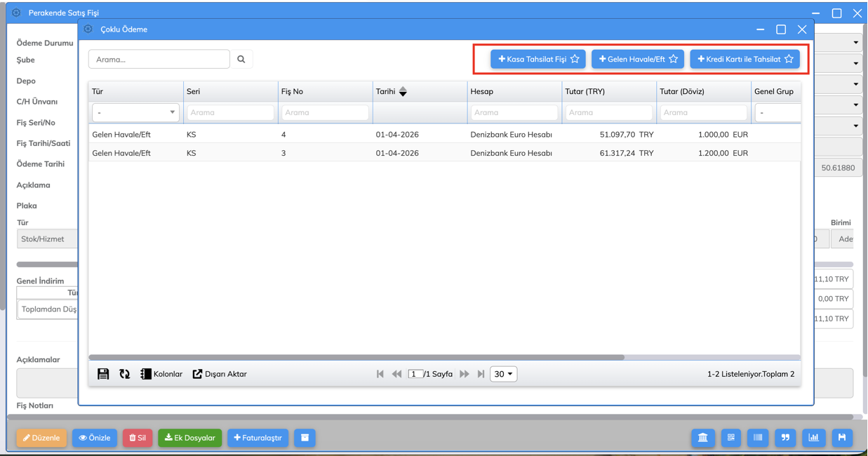Refresh the payment list with the reload icon
Viewport: 868px width, 456px height.
(x=124, y=374)
